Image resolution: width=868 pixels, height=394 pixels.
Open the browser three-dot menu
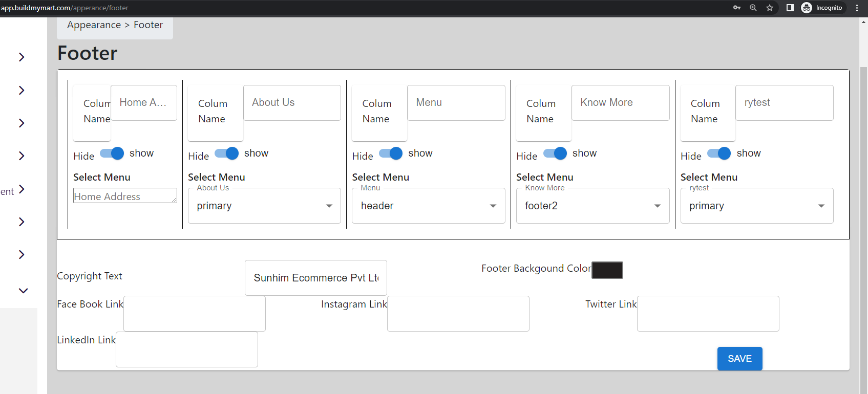coord(857,8)
